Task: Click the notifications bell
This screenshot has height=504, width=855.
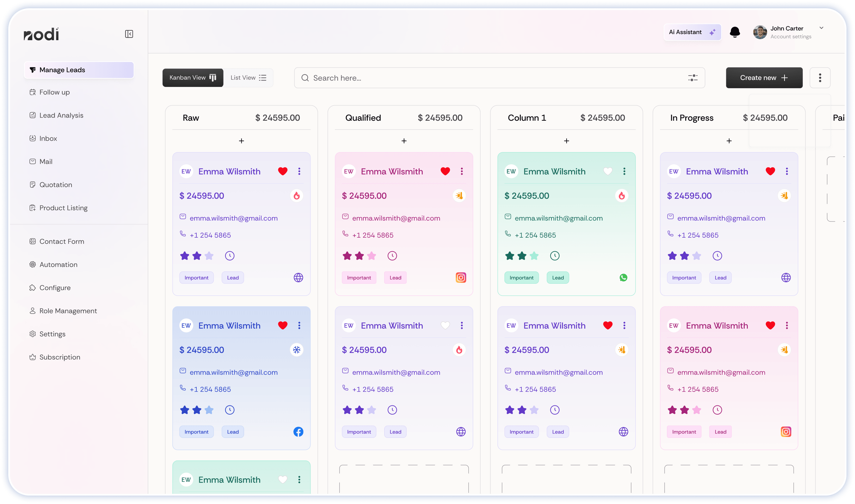Action: (735, 32)
